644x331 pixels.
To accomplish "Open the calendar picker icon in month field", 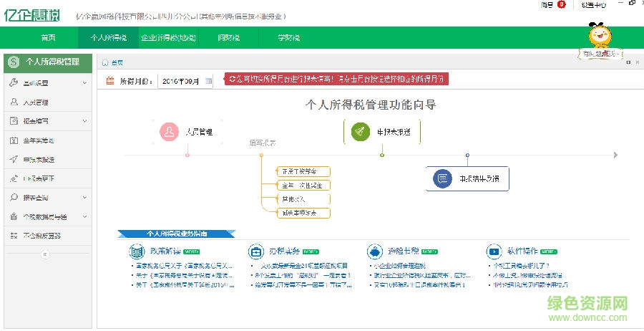I will (209, 81).
